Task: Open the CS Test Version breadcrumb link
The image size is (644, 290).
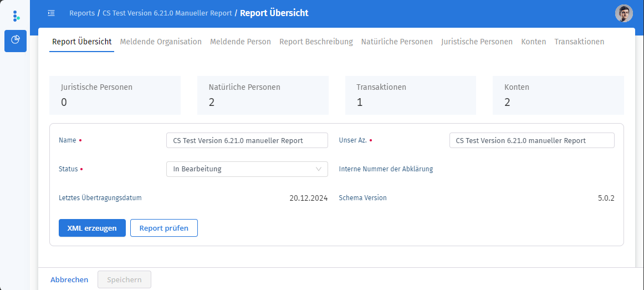Action: (167, 13)
